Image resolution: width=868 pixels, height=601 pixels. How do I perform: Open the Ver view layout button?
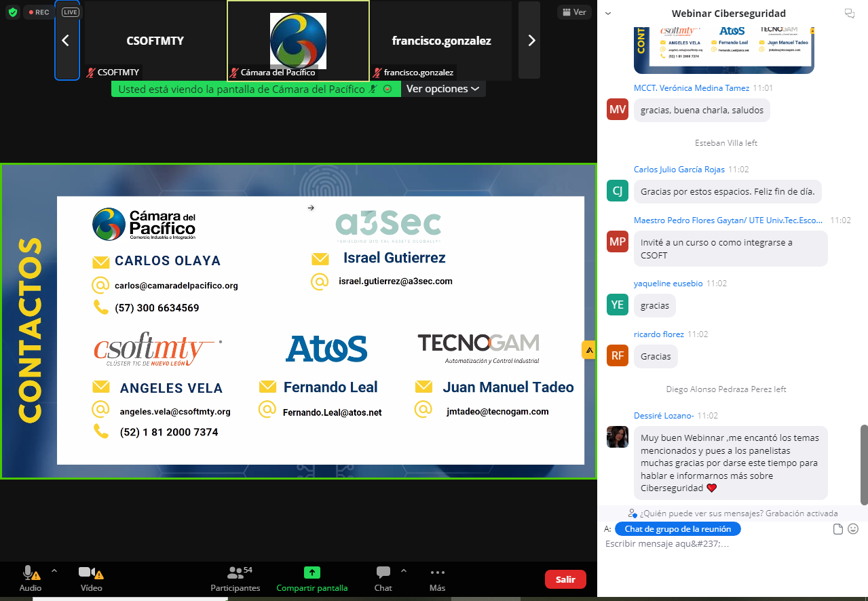coord(573,12)
